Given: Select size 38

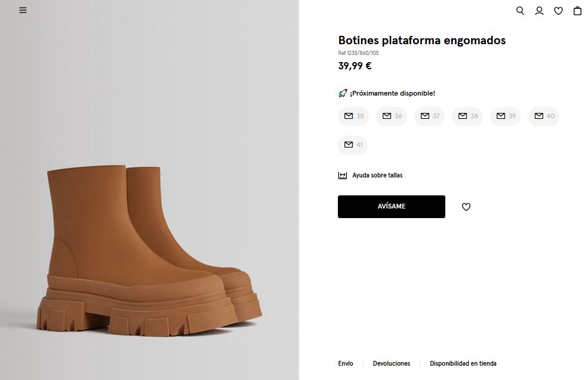Looking at the screenshot, I should (x=467, y=116).
